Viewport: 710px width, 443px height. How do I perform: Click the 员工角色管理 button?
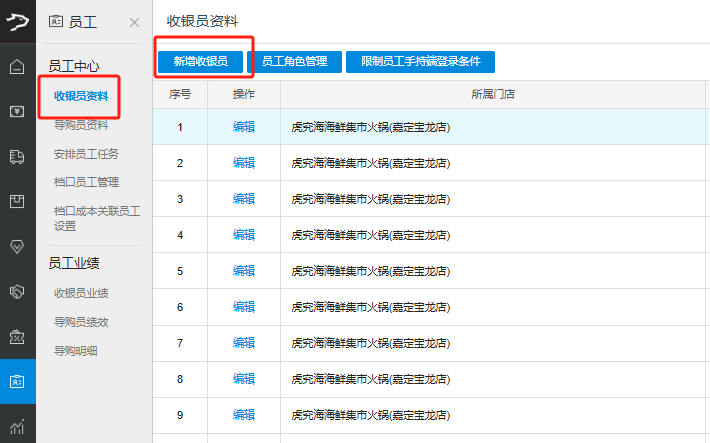(294, 62)
